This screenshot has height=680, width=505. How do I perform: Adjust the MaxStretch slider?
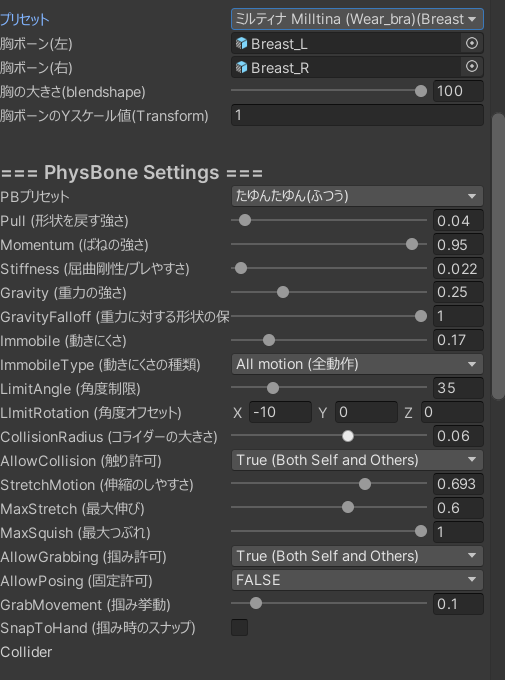click(329, 508)
